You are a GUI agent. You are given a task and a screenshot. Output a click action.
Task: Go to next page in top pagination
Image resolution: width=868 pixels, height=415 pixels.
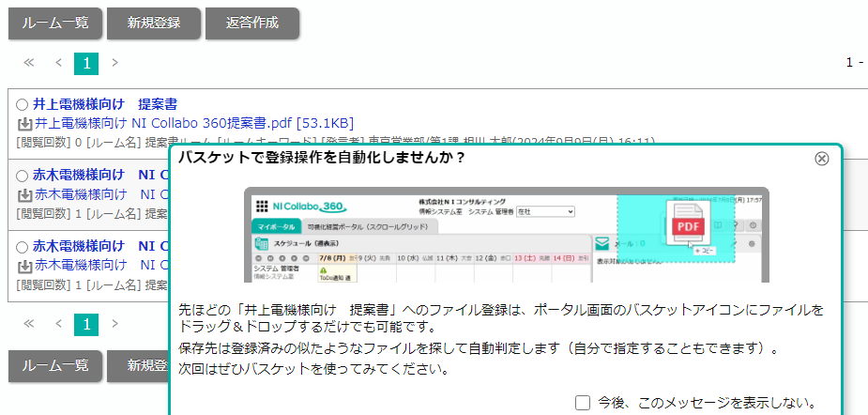tap(114, 63)
